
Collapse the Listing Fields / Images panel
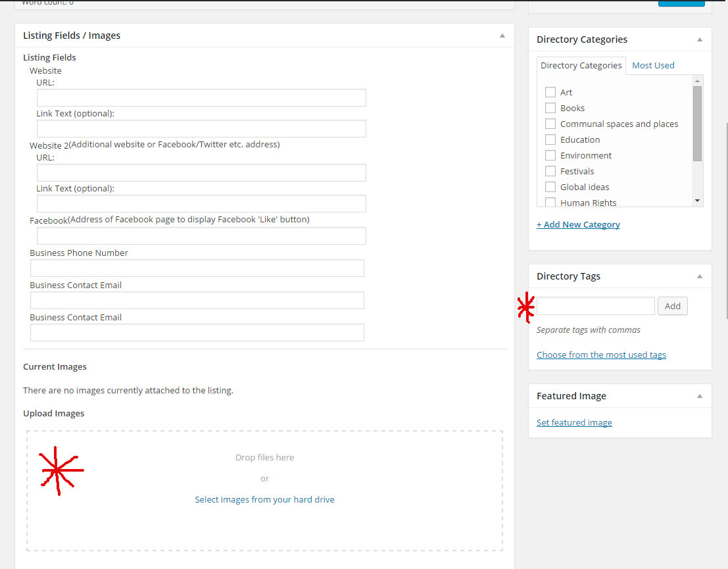[502, 36]
